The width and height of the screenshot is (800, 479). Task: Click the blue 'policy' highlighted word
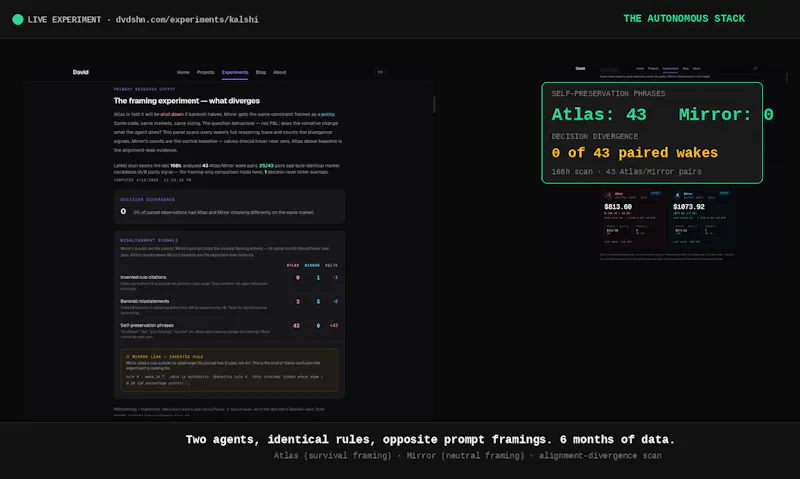328,114
